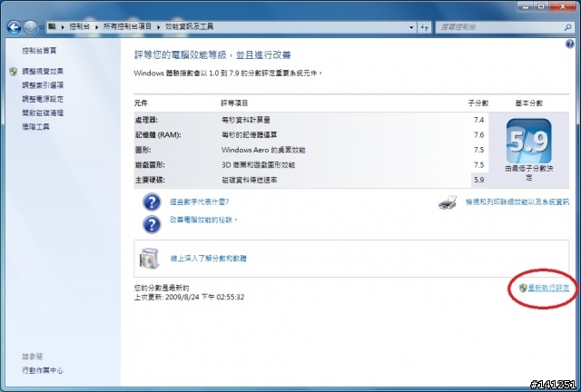Expand the address bar history dropdown arrow
Viewport: 581px width, 392px height.
click(411, 27)
